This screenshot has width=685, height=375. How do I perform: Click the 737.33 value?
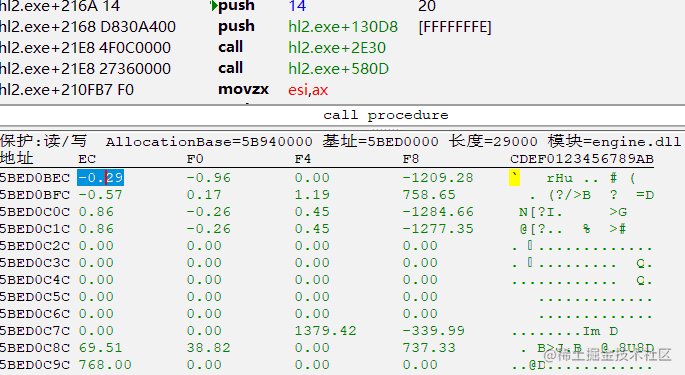click(429, 348)
